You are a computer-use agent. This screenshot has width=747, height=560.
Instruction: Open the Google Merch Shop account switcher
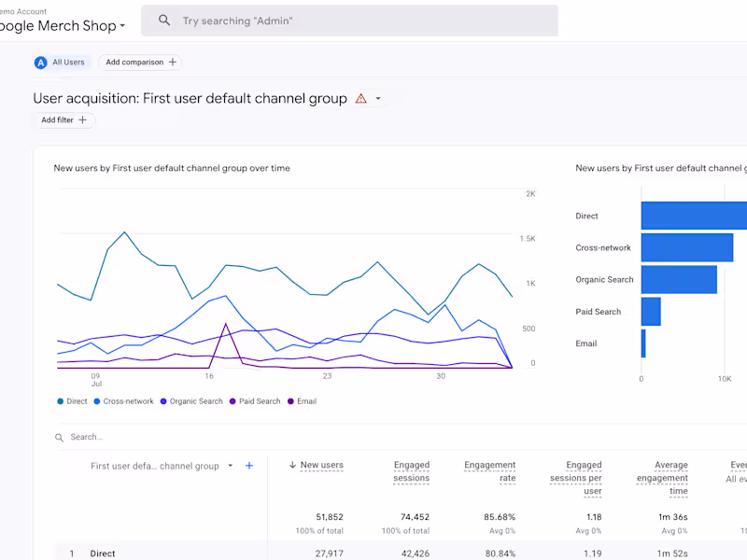(x=59, y=25)
